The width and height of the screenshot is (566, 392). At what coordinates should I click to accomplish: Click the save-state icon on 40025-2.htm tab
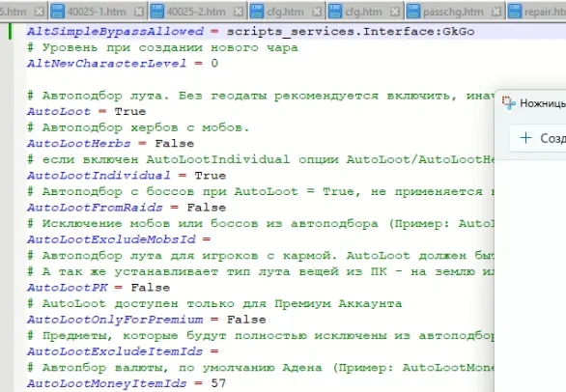[157, 12]
